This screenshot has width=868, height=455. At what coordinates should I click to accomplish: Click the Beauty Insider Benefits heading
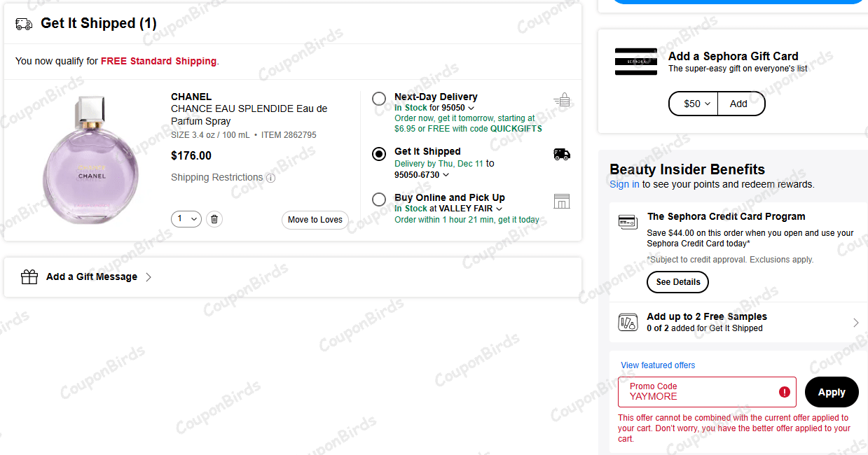687,169
